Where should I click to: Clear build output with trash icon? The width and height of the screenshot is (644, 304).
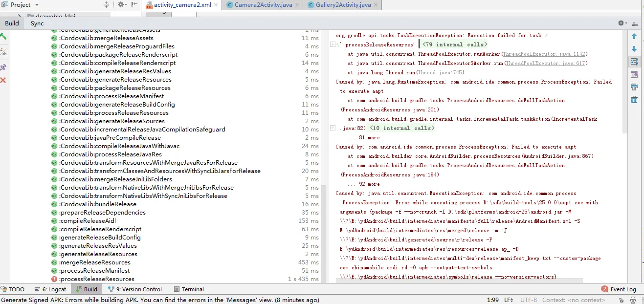[634, 100]
